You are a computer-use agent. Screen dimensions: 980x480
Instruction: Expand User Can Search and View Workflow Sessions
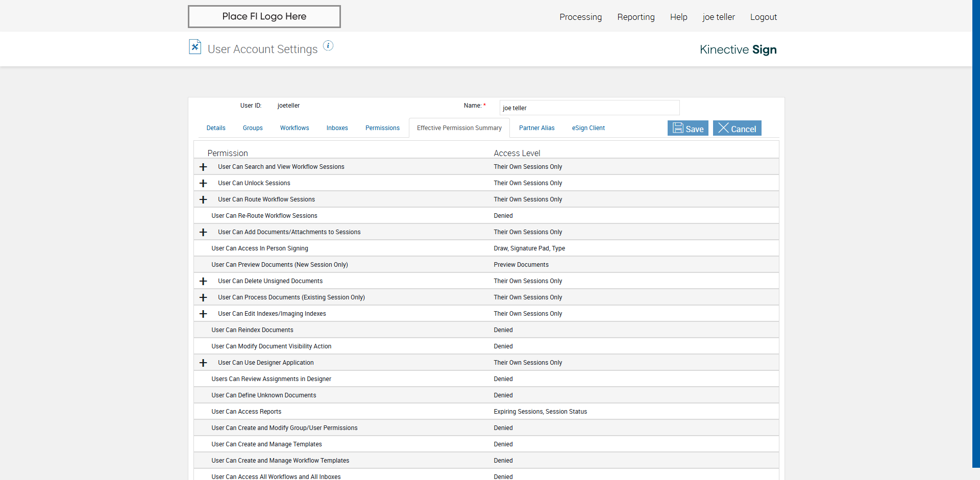coord(203,167)
